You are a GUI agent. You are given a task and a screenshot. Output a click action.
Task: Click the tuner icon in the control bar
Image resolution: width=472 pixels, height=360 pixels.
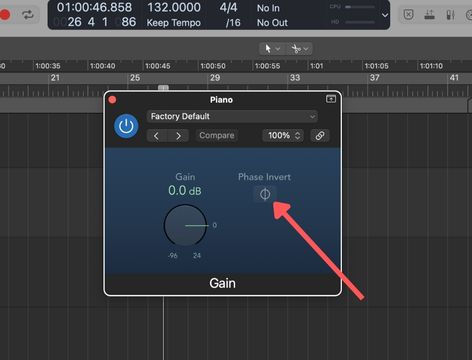point(429,15)
